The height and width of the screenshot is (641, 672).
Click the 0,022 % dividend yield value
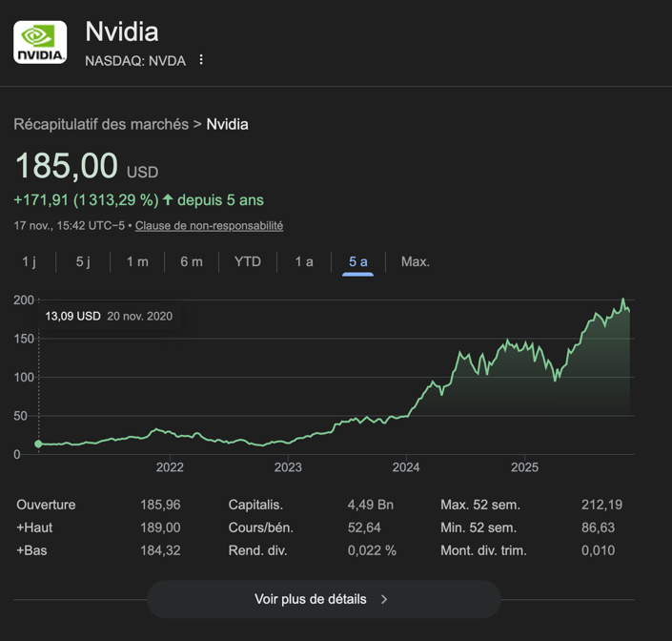coord(372,550)
